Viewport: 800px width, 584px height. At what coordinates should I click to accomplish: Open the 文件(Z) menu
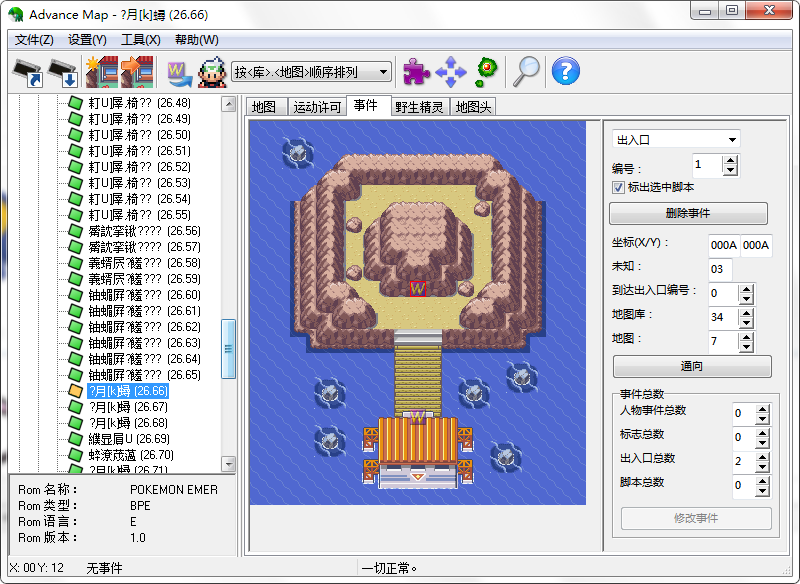[34, 40]
